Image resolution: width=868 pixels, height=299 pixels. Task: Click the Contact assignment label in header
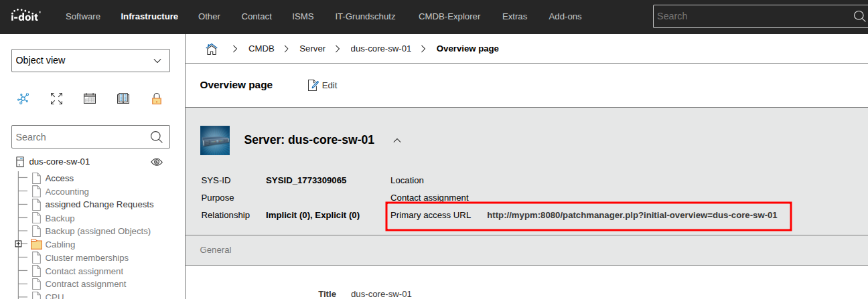429,198
